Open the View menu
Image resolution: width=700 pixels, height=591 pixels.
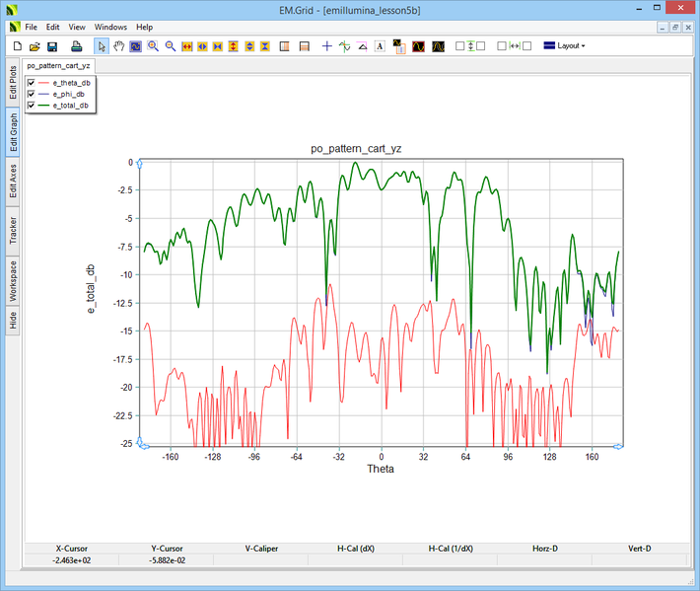tap(77, 27)
